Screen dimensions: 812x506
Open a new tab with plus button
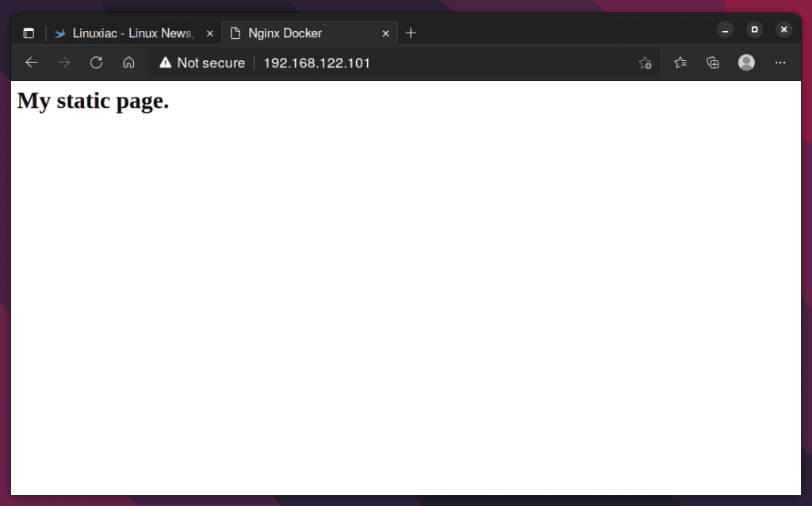coord(411,33)
